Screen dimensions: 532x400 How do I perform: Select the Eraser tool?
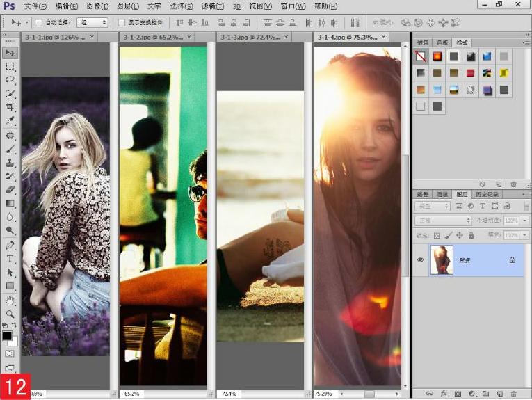10,189
